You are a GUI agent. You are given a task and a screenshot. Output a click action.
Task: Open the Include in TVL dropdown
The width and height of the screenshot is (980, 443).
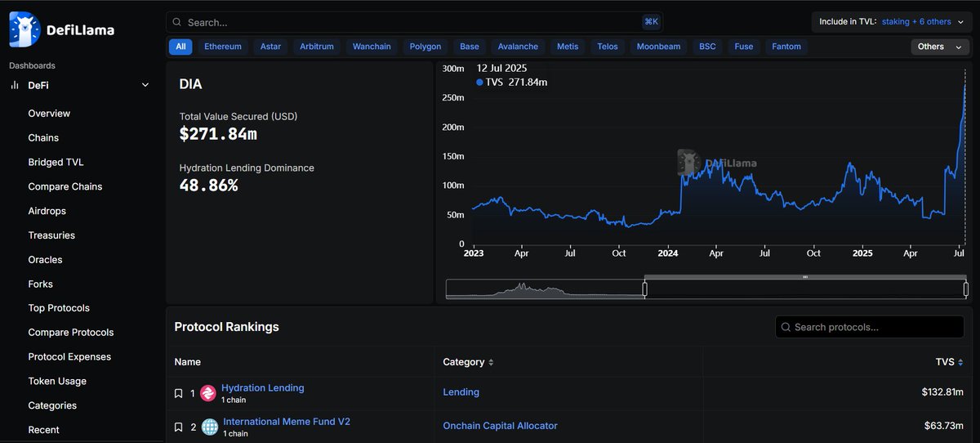(893, 22)
